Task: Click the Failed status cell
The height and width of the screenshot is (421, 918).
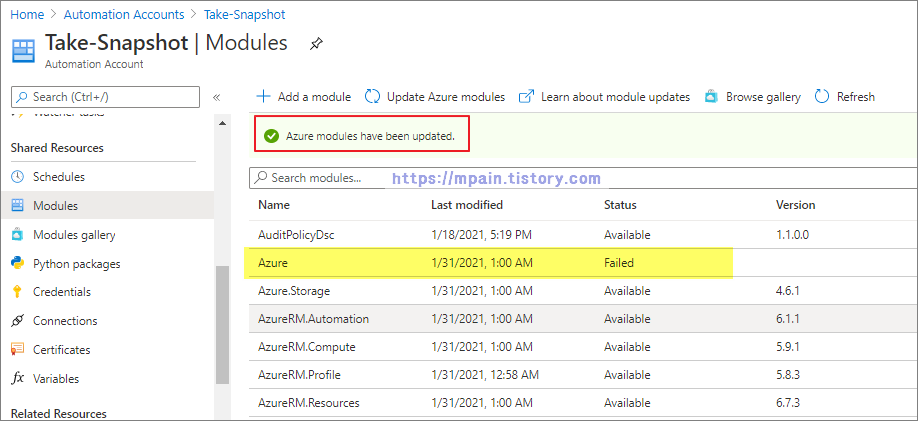Action: (619, 263)
